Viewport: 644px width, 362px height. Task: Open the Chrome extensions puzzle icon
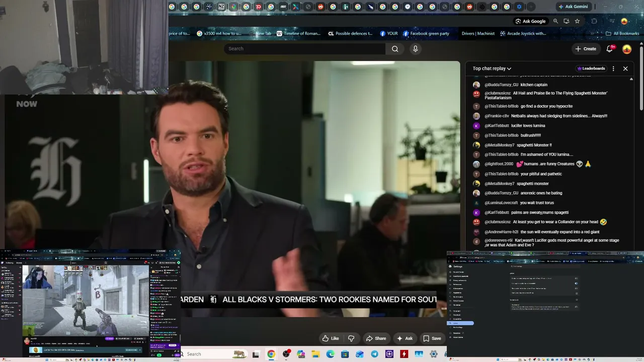click(x=594, y=21)
